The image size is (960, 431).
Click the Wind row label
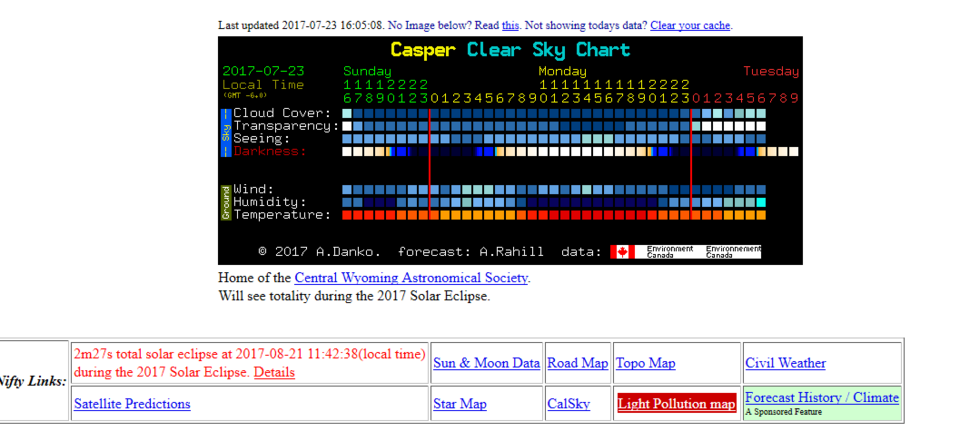point(253,189)
